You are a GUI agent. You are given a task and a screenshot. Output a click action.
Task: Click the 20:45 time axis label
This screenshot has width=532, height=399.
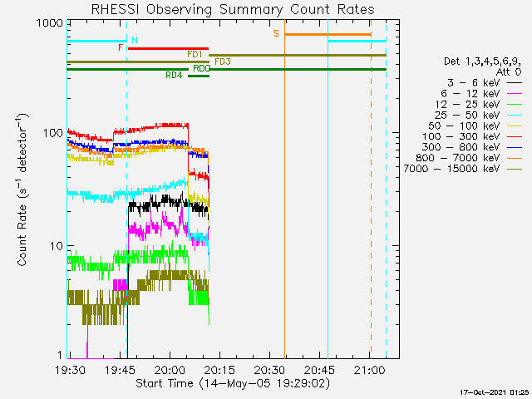(x=319, y=370)
